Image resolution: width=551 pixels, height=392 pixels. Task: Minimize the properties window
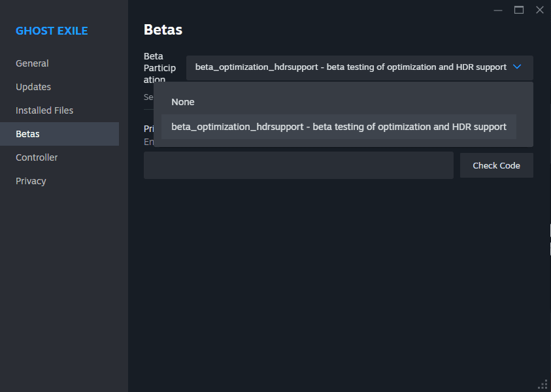coord(497,10)
